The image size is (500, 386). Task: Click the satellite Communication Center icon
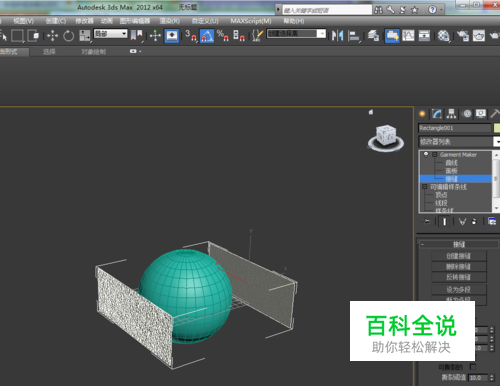(x=402, y=10)
